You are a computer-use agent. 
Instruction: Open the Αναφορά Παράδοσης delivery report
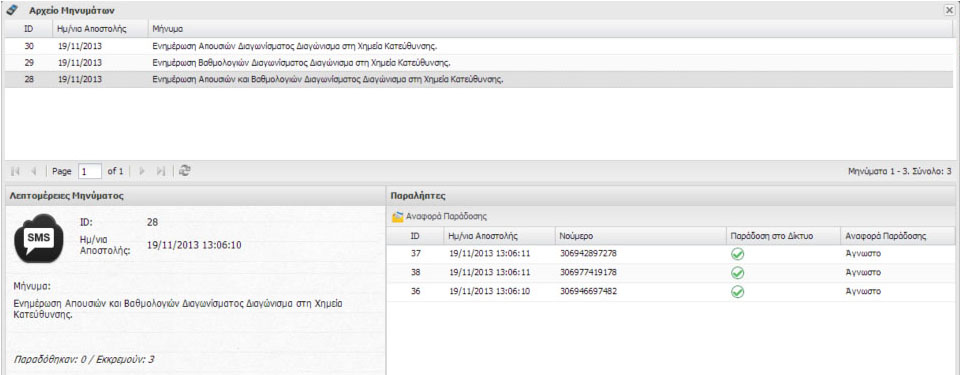point(440,216)
